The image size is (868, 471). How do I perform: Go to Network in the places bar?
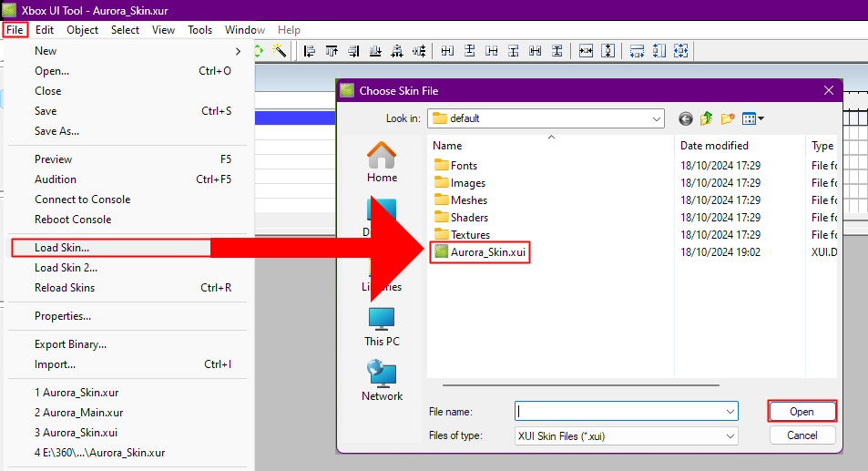tap(382, 381)
